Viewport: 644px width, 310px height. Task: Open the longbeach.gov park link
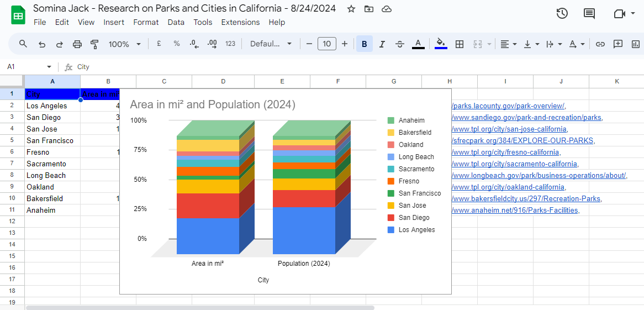coord(539,176)
